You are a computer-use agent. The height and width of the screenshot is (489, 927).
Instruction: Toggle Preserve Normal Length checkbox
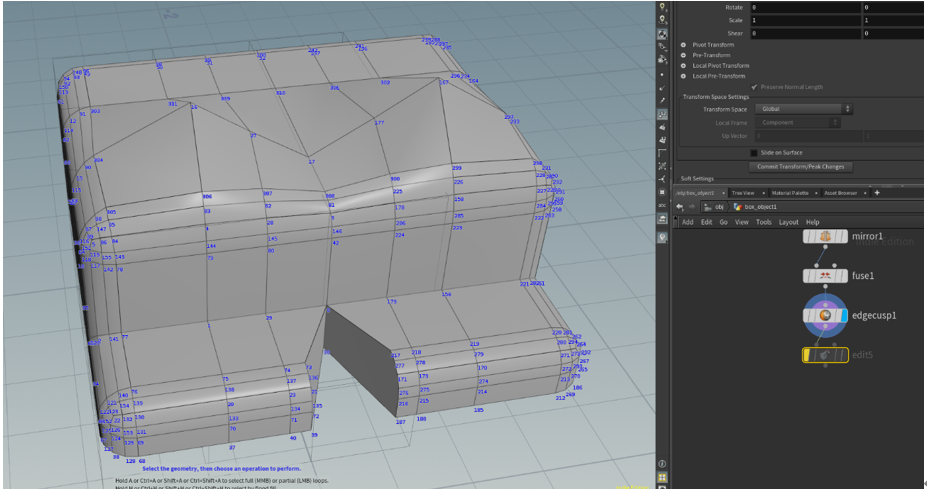coord(753,87)
